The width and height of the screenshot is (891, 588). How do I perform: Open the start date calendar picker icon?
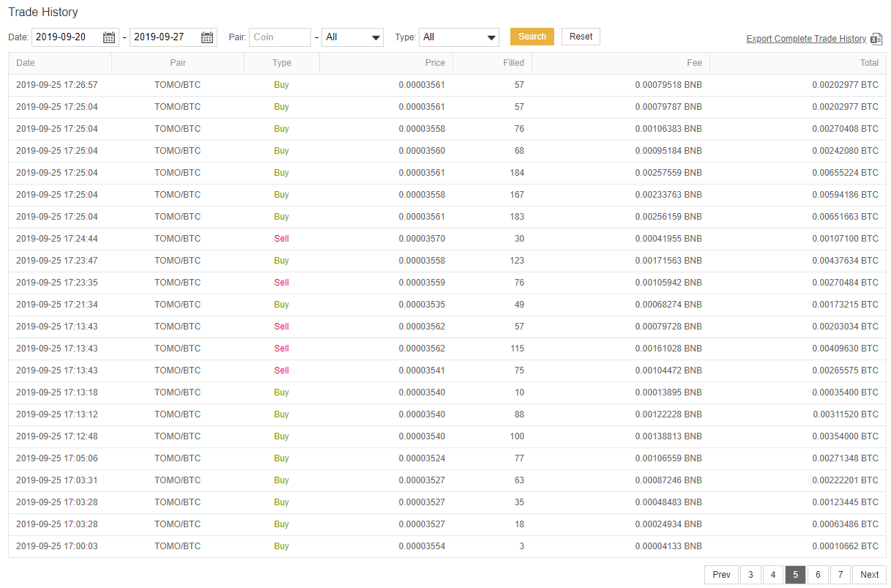[x=109, y=37]
